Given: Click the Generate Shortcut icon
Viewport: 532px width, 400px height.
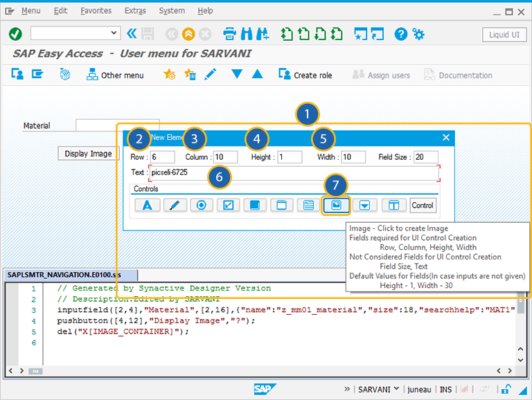Looking at the screenshot, I should click(x=378, y=34).
